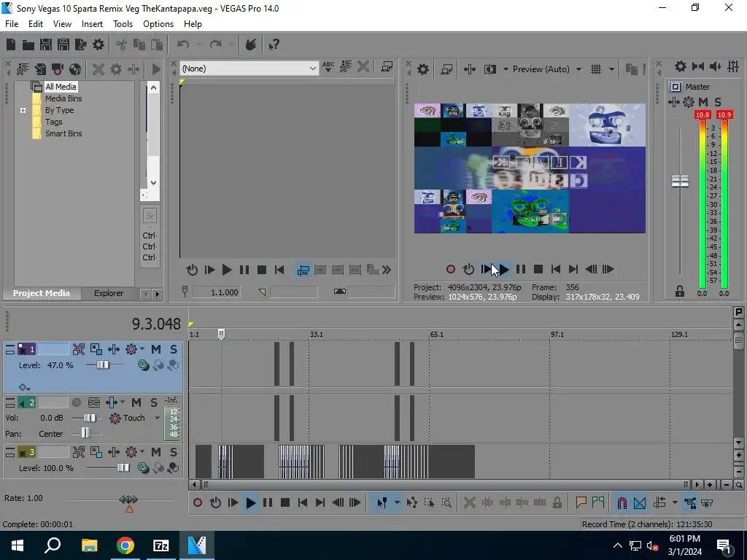Insert marker flag icon in timeline toolbar

581,503
